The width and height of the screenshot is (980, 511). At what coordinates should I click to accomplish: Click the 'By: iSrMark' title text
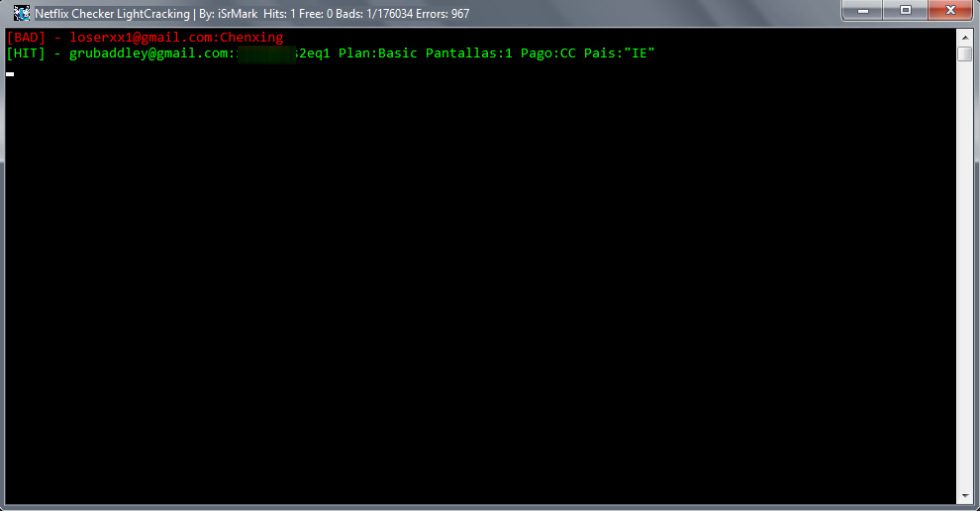(x=228, y=13)
